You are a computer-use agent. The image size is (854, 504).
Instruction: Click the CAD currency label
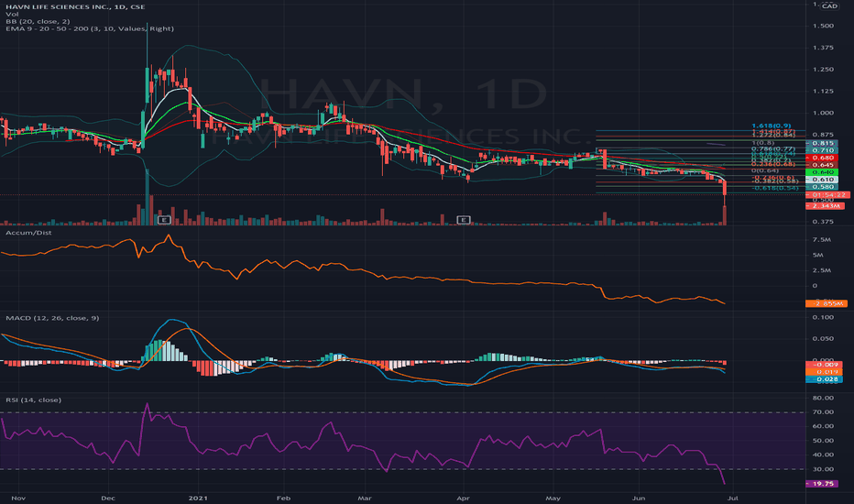point(829,6)
